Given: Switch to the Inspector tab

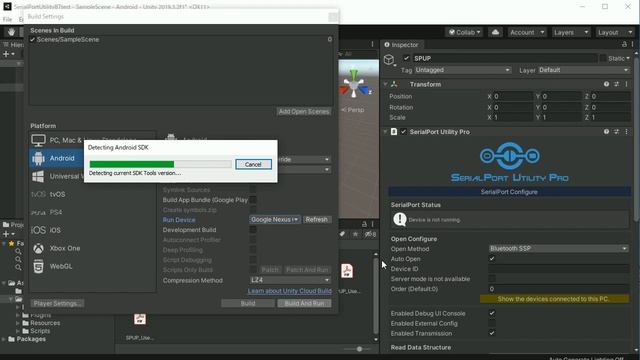Looking at the screenshot, I should coord(402,45).
